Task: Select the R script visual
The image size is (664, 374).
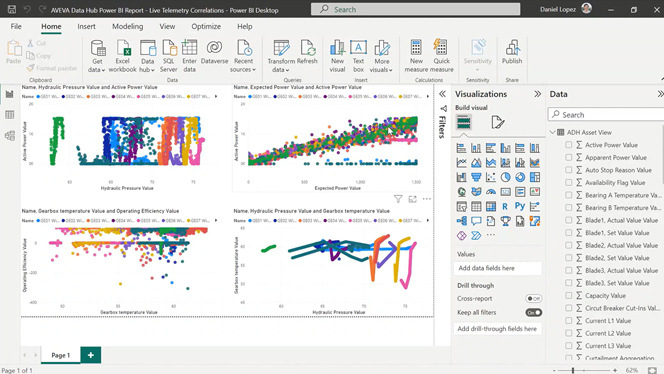Action: click(x=505, y=206)
